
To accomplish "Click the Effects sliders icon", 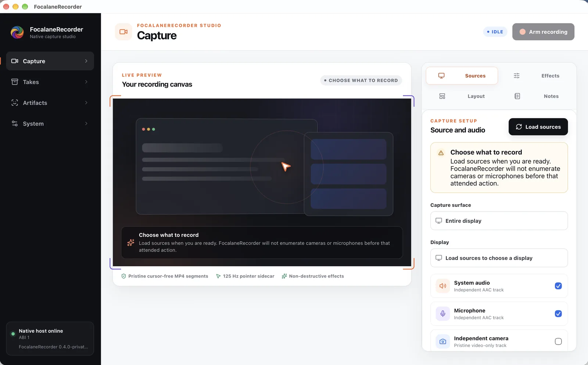I will coord(516,76).
